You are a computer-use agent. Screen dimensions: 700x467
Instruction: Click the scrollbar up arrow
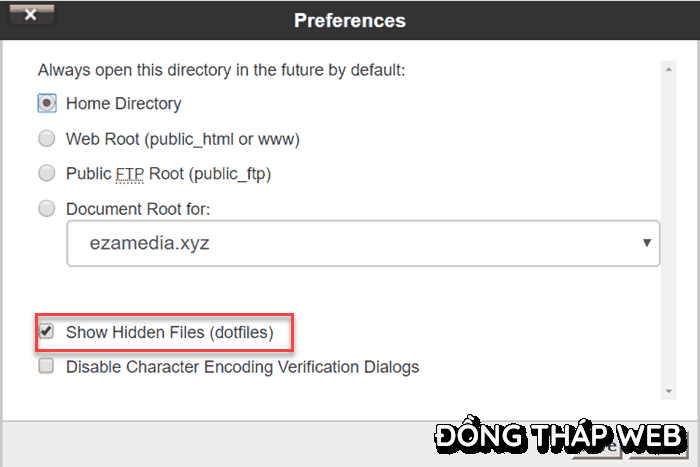668,69
